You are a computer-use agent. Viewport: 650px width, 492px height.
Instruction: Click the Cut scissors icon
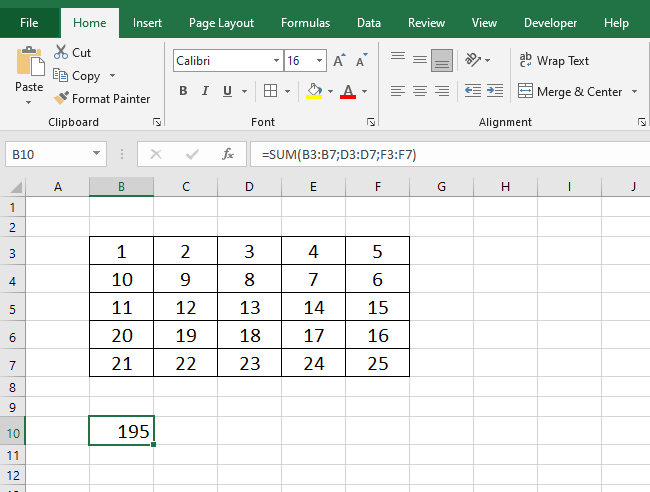(x=61, y=52)
